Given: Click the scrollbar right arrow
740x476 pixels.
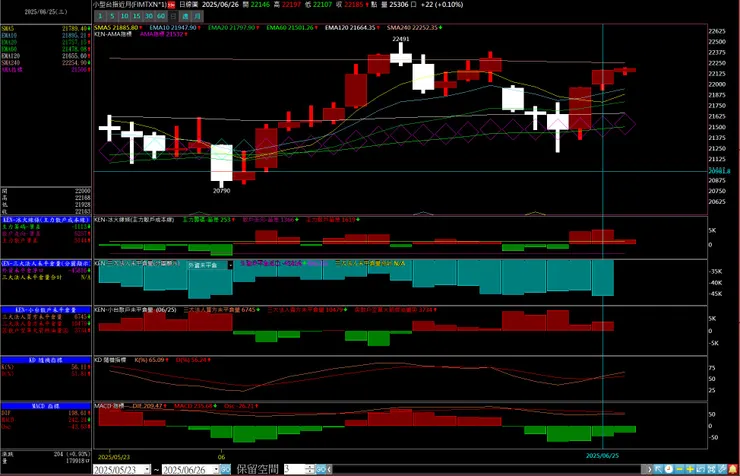Looking at the screenshot, I should (649, 469).
